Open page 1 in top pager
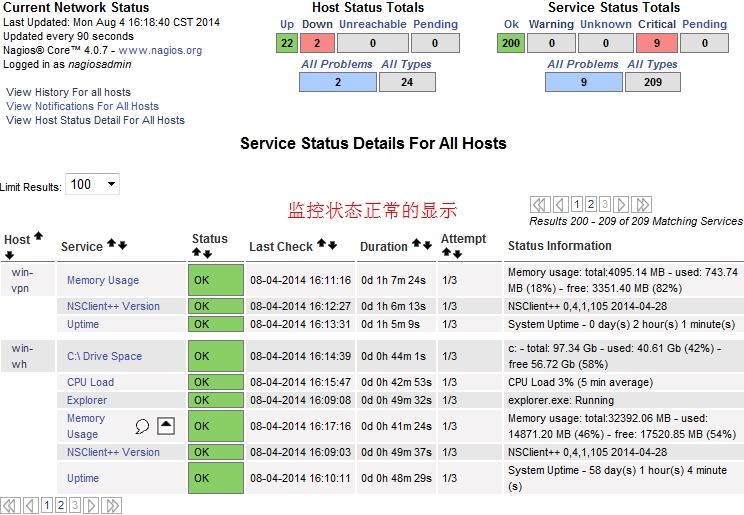The image size is (744, 515). coord(577,205)
